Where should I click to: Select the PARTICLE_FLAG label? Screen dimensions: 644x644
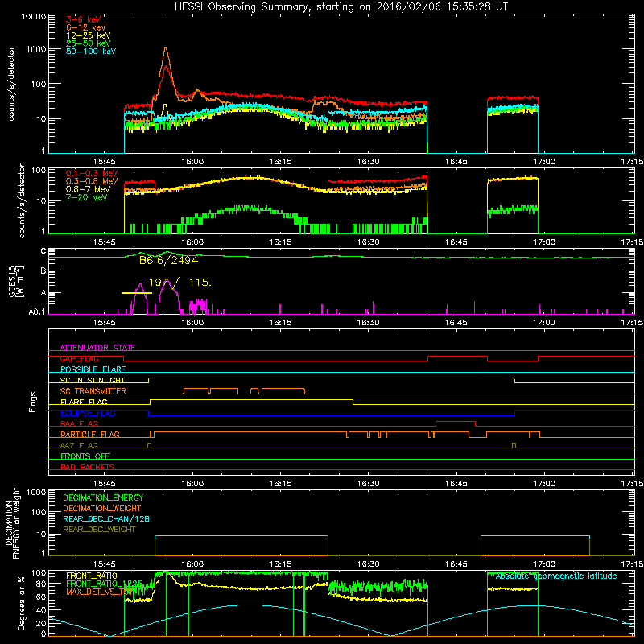(90, 434)
